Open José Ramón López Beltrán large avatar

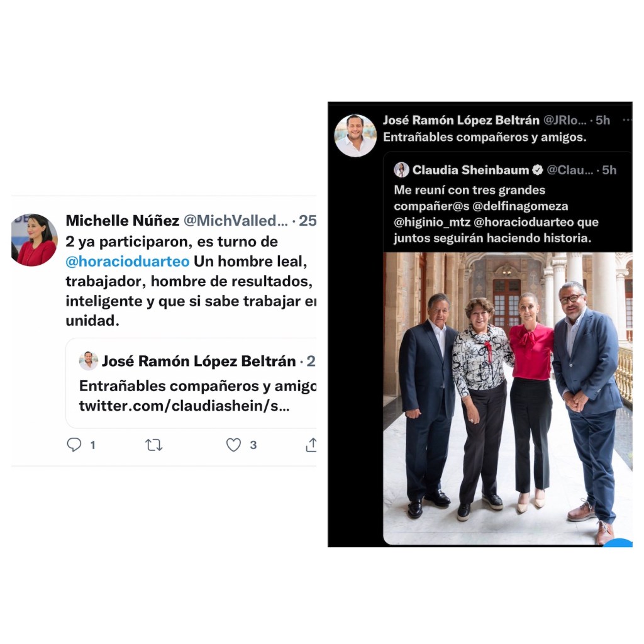pos(355,136)
